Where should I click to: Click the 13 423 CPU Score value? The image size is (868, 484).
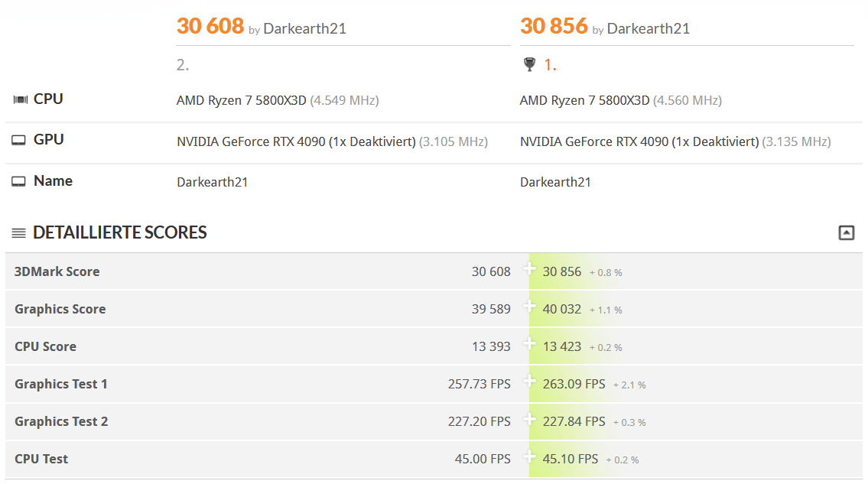point(562,346)
